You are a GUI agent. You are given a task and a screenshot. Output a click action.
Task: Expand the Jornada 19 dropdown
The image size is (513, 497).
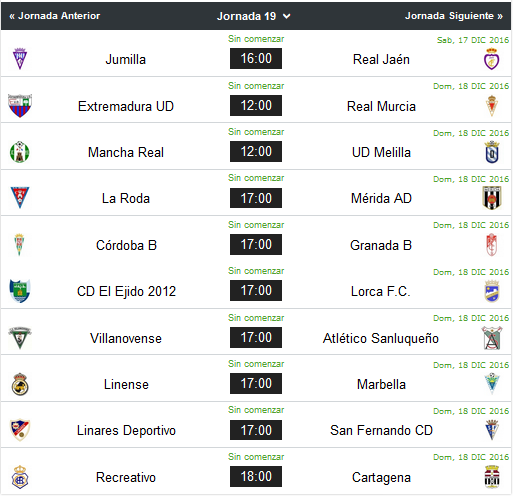(254, 16)
